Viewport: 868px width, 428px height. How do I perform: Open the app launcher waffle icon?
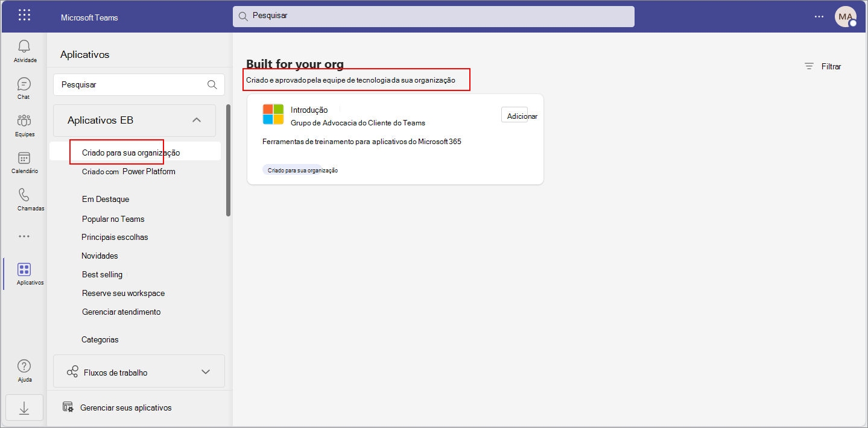tap(24, 16)
